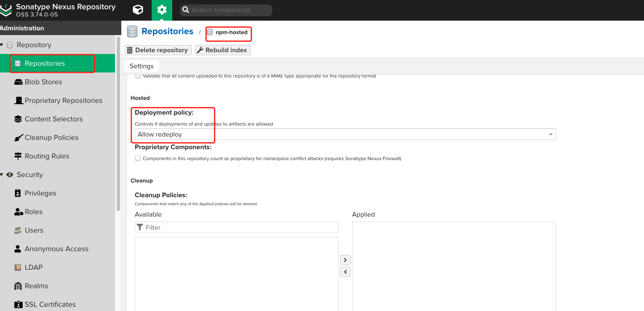Open the Browse cube icon in header
Viewport: 644px width, 311px height.
[138, 10]
